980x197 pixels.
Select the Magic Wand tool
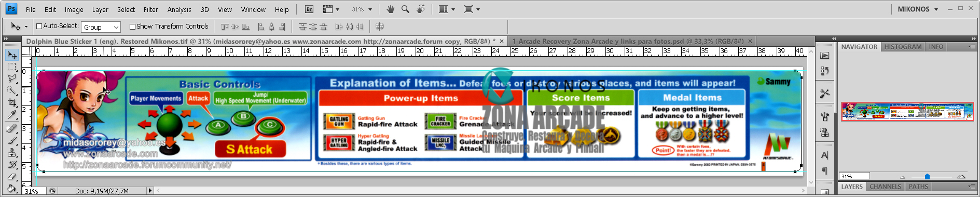(12, 90)
